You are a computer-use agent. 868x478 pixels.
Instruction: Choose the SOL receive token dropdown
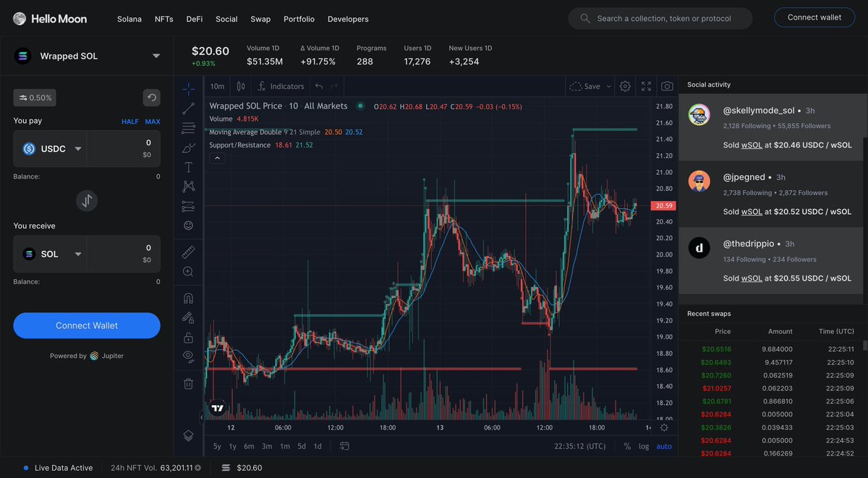coord(51,254)
